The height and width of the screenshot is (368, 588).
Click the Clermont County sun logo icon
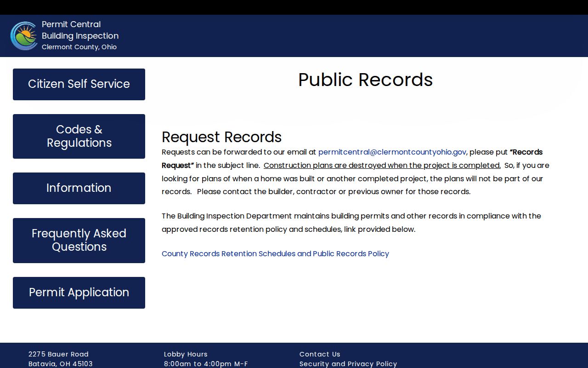pyautogui.click(x=24, y=36)
